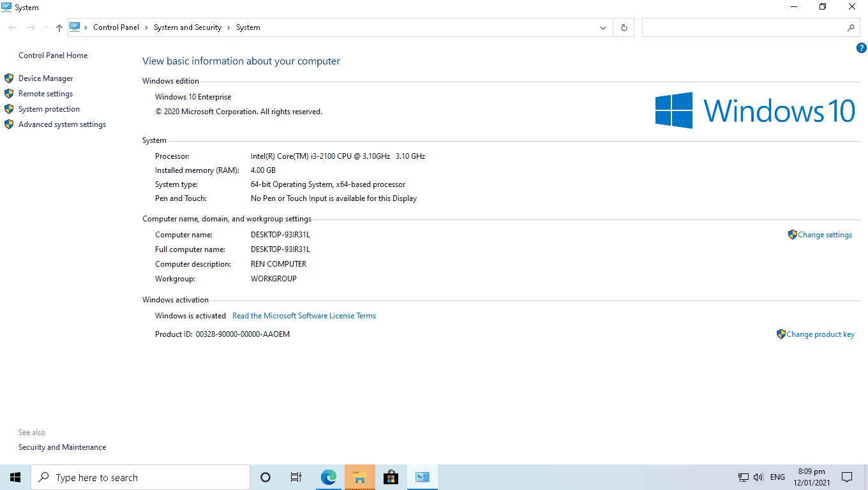Screen dimensions: 868x490
Task: Select the System breadcrumb item
Action: point(248,27)
